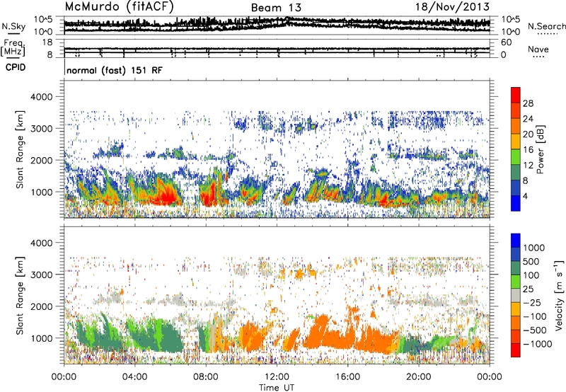The height and width of the screenshot is (392, 566).
Task: Click the blue top segment of the Velocity color bar
Action: pyautogui.click(x=516, y=241)
